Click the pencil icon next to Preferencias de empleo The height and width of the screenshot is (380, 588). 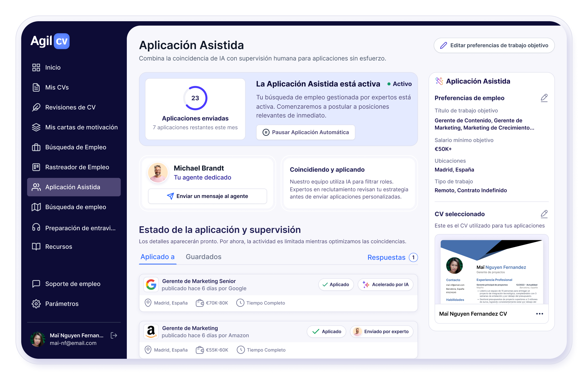pyautogui.click(x=544, y=98)
